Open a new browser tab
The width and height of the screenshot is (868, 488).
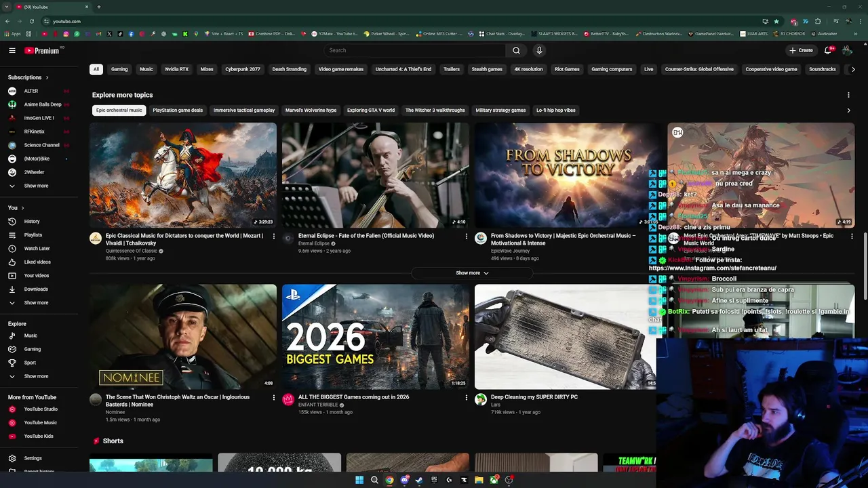tap(98, 7)
